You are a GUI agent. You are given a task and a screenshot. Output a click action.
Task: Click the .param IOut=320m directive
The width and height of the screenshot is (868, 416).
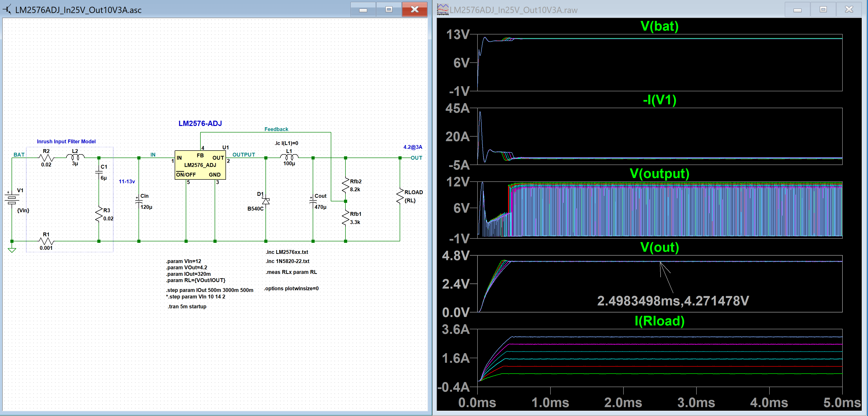(x=188, y=274)
